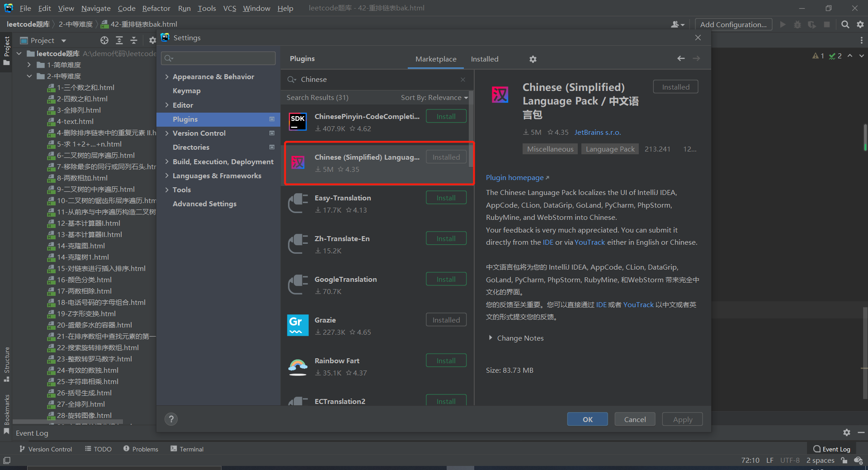This screenshot has height=470, width=868.
Task: Expand Appearance & Behavior settings
Action: (167, 77)
